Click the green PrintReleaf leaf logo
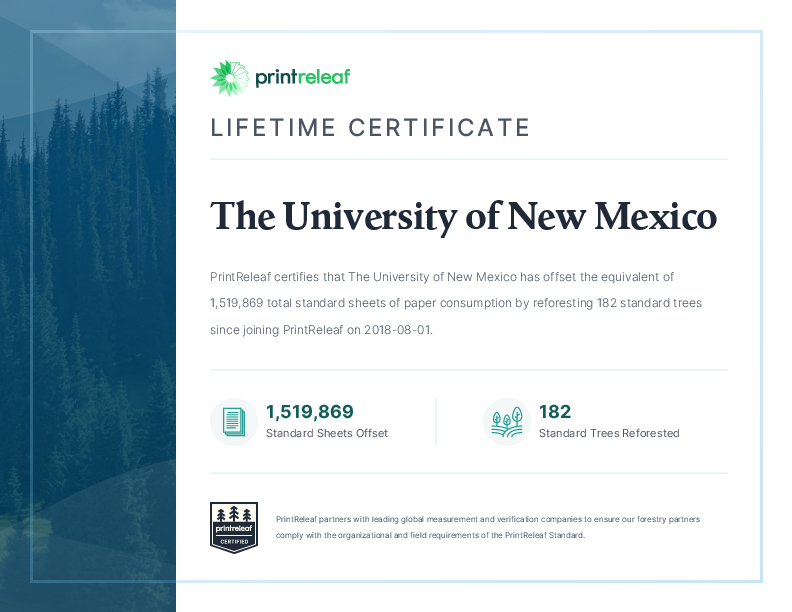The image size is (792, 612). 228,78
